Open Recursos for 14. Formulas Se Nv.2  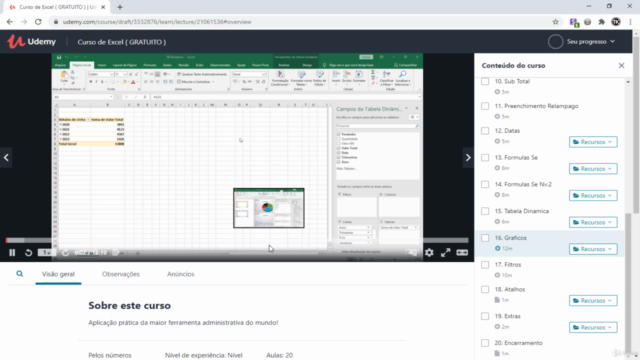tap(593, 196)
